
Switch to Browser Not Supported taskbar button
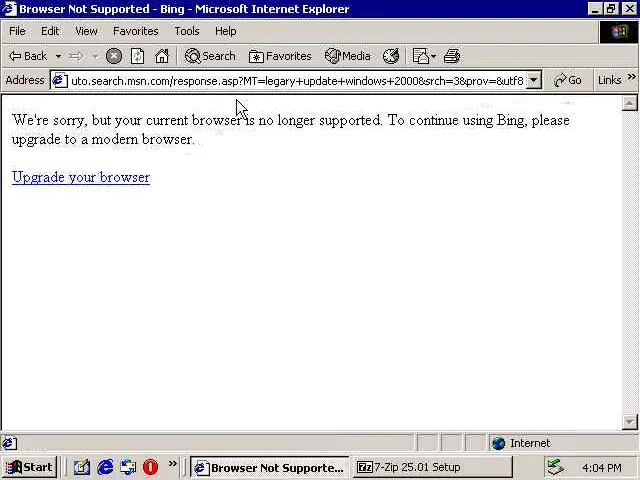[x=269, y=467]
